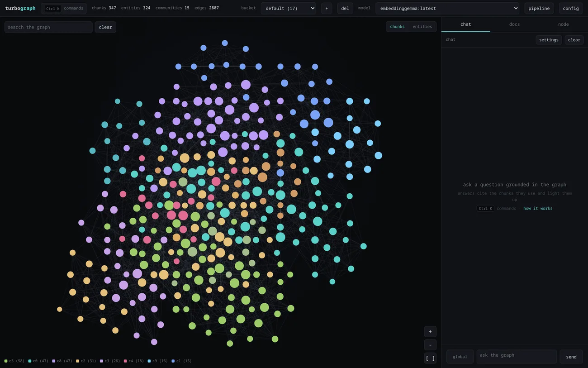The image size is (588, 368).
Task: Open the pipeline panel
Action: click(539, 8)
